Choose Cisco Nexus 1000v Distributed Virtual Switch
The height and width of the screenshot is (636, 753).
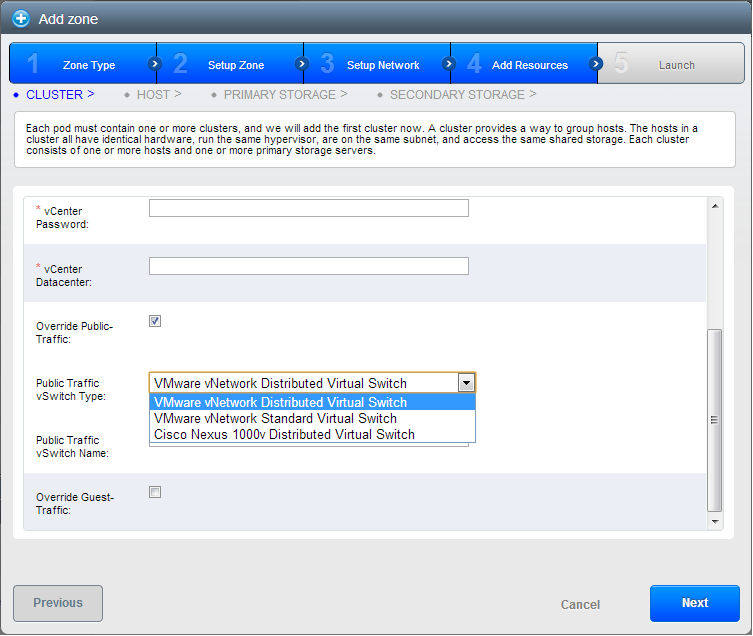284,434
